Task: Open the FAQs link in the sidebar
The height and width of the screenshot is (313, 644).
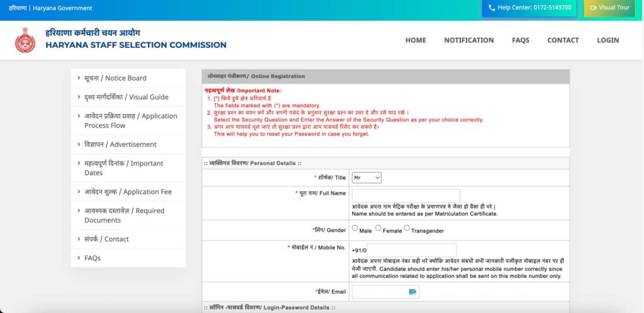Action: 92,258
